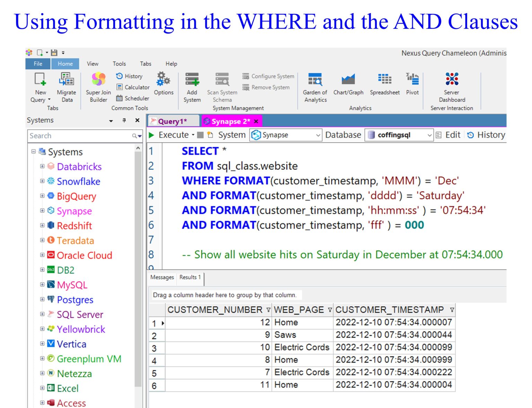Open the Calculator from Common Tools
532x408 pixels.
pyautogui.click(x=133, y=87)
